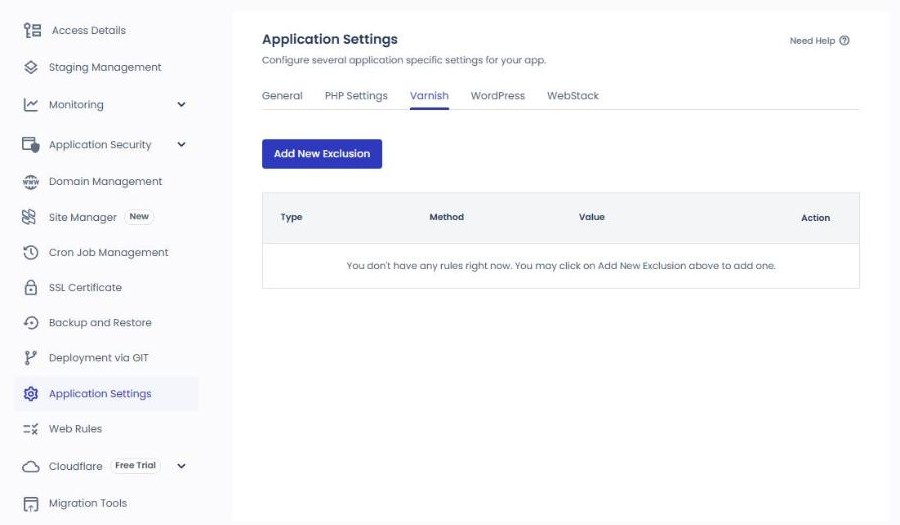This screenshot has width=900, height=525.
Task: Click the Backup and Restore icon
Action: pyautogui.click(x=31, y=322)
